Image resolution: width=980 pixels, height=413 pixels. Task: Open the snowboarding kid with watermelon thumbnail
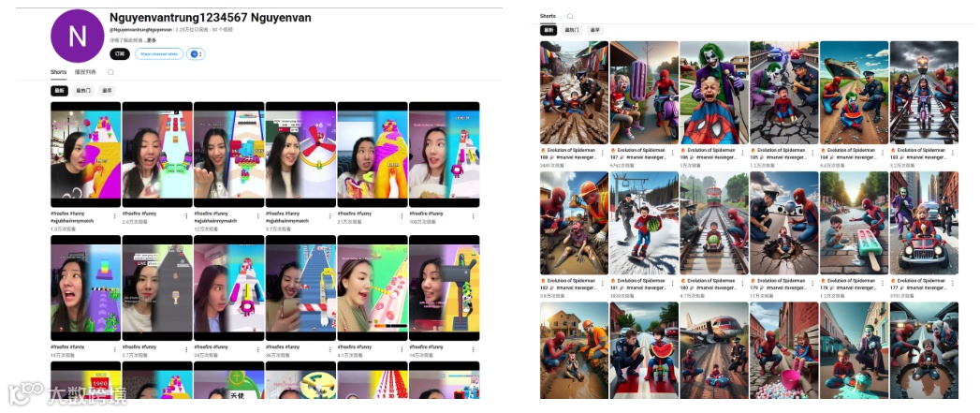coord(644,224)
